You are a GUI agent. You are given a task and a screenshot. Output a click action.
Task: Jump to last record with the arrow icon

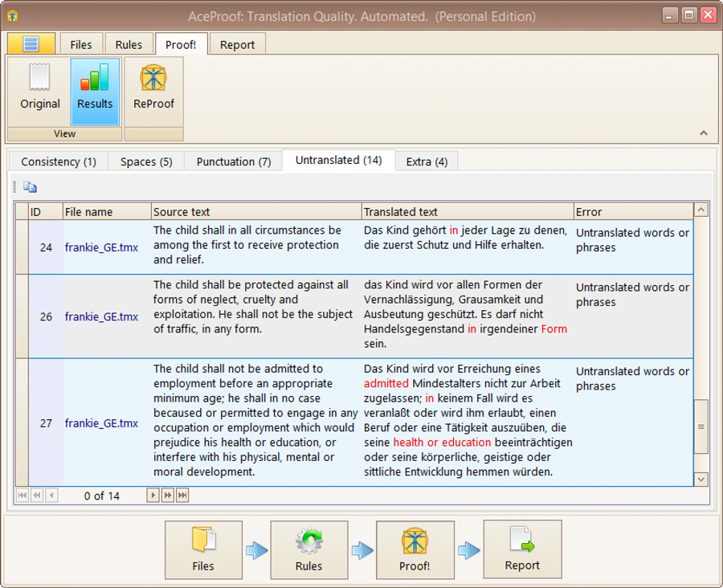pos(182,495)
